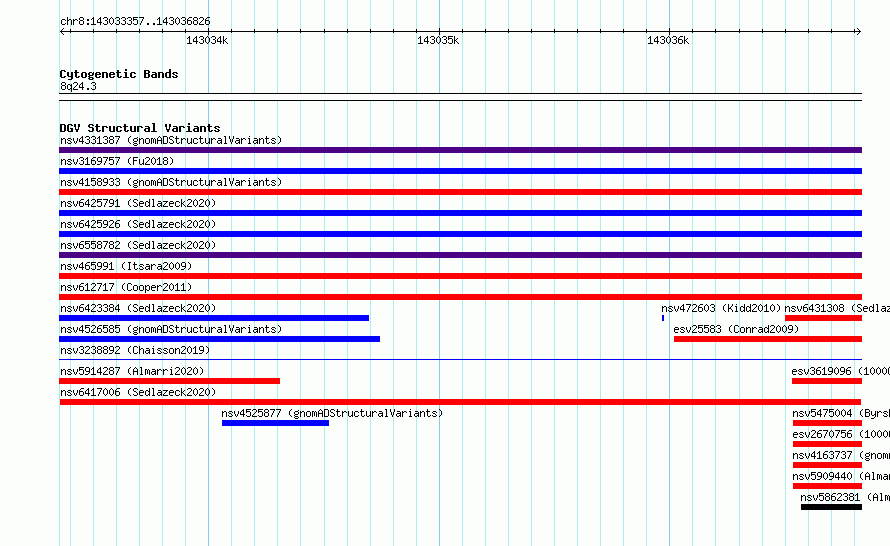The height and width of the screenshot is (546, 890).
Task: Click the red bar under esv2670756
Action: pyautogui.click(x=828, y=444)
